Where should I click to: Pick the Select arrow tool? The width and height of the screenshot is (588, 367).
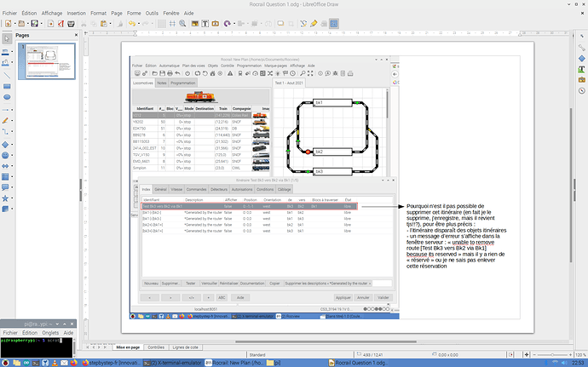click(7, 38)
